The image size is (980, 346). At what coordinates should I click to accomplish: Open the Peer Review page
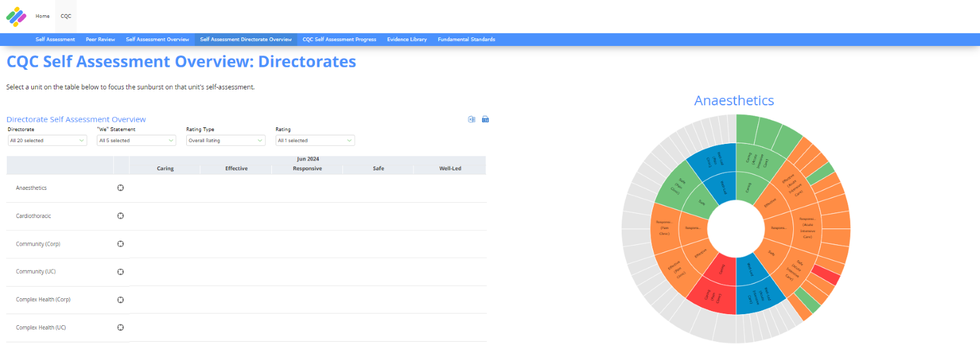[x=100, y=39]
